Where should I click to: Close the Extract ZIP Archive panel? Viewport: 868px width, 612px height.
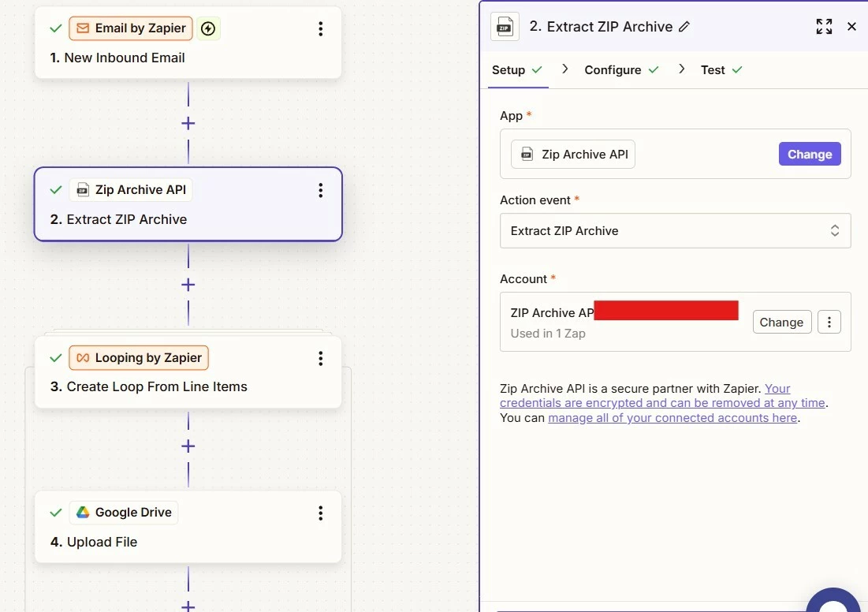tap(852, 26)
